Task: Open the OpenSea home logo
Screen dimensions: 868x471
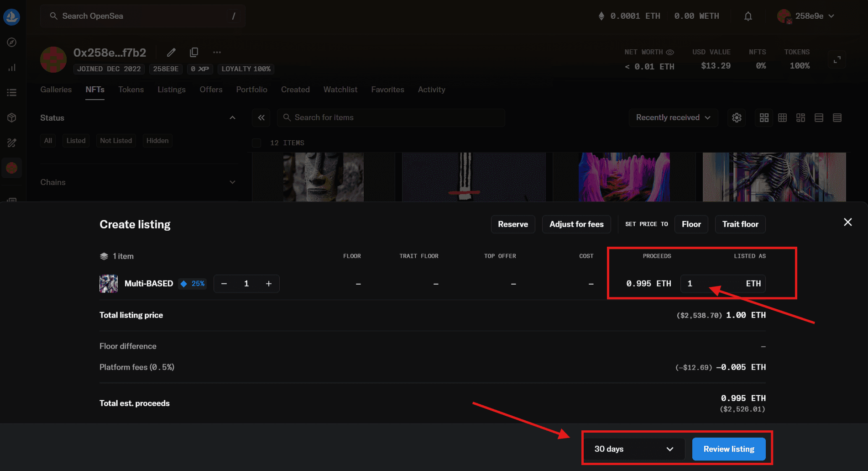Action: tap(11, 17)
